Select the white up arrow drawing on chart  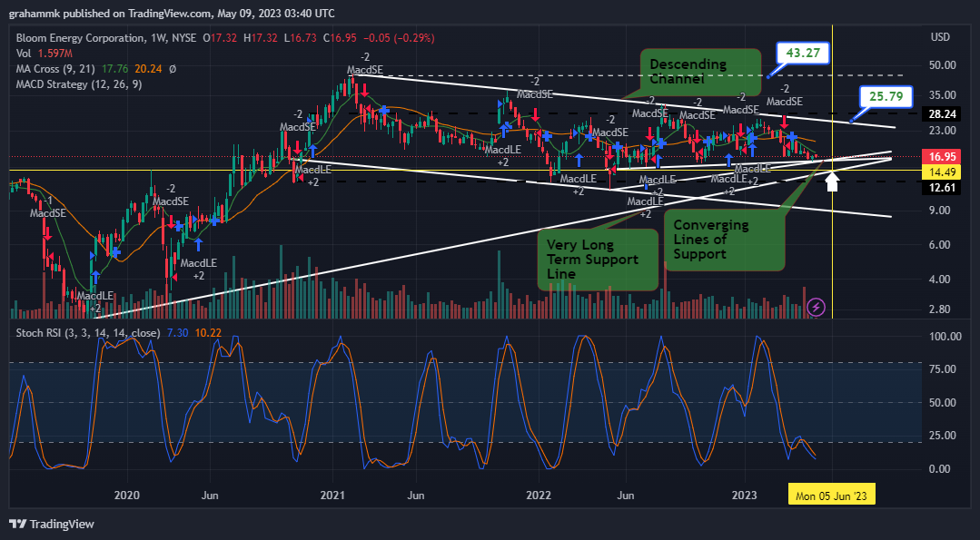[832, 181]
